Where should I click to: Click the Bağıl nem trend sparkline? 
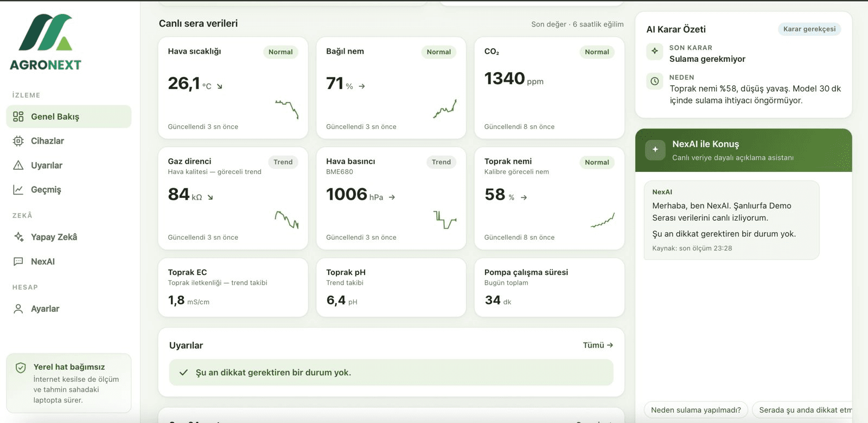(x=445, y=108)
